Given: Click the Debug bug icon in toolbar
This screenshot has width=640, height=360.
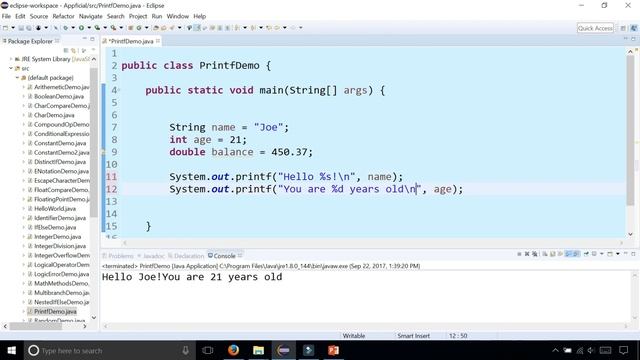Looking at the screenshot, I should coord(65,28).
